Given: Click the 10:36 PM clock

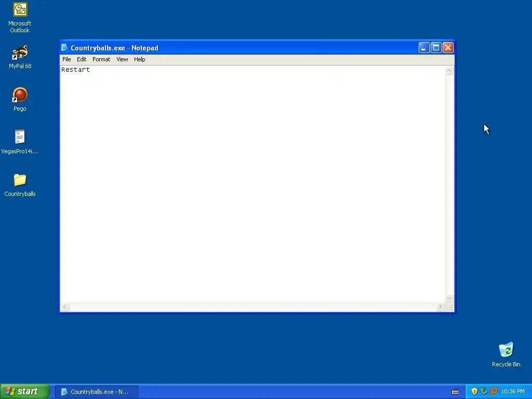Looking at the screenshot, I should pos(513,392).
